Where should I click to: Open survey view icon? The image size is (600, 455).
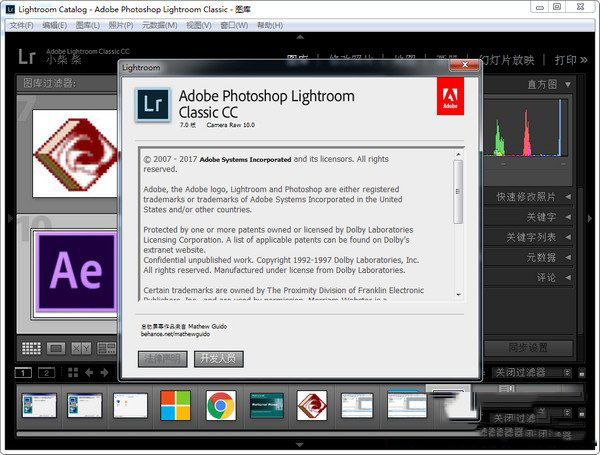[x=106, y=348]
